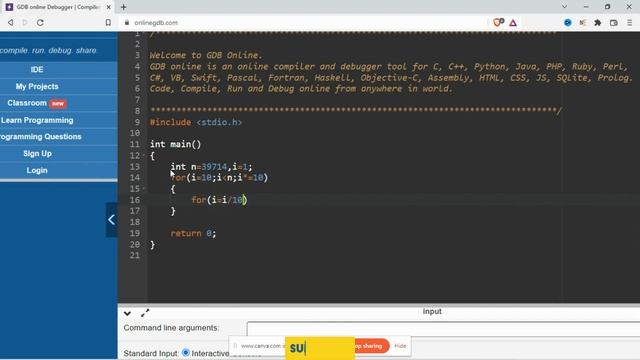The width and height of the screenshot is (640, 360).
Task: Fold the main function at line 12
Action: [144, 156]
